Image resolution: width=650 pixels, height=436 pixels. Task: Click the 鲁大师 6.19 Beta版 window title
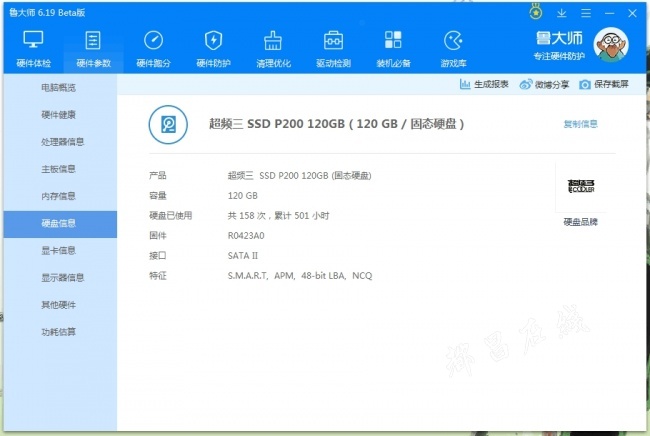pyautogui.click(x=47, y=12)
